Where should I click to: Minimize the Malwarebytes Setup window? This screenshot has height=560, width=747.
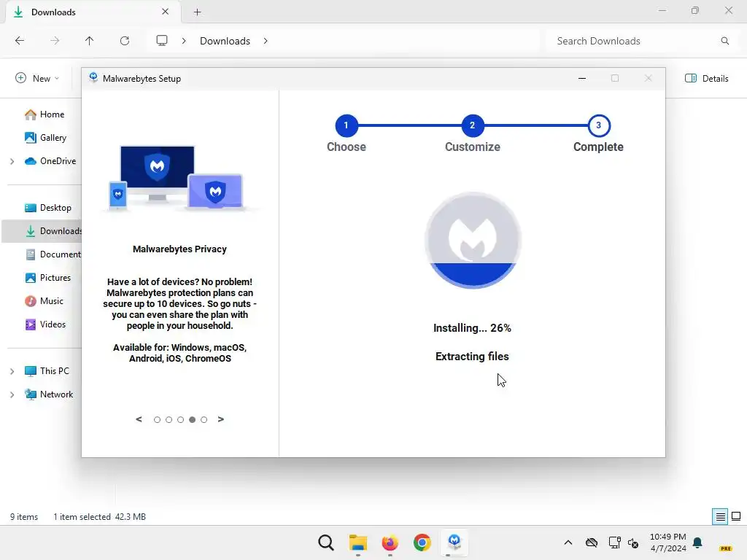tap(581, 78)
